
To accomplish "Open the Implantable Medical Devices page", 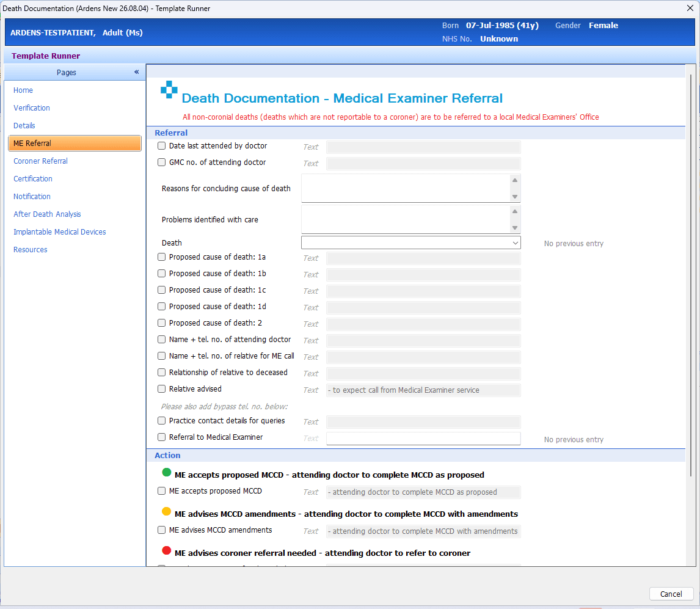I will (x=60, y=232).
